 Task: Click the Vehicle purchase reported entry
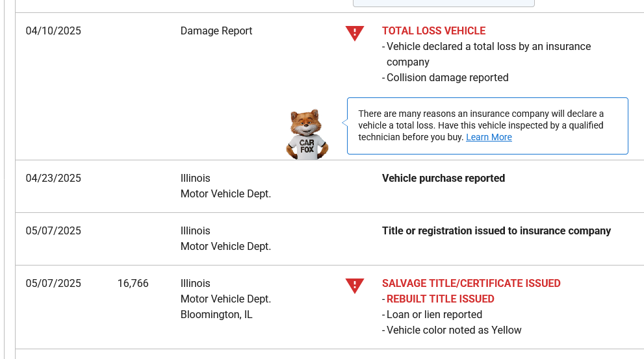pos(443,178)
